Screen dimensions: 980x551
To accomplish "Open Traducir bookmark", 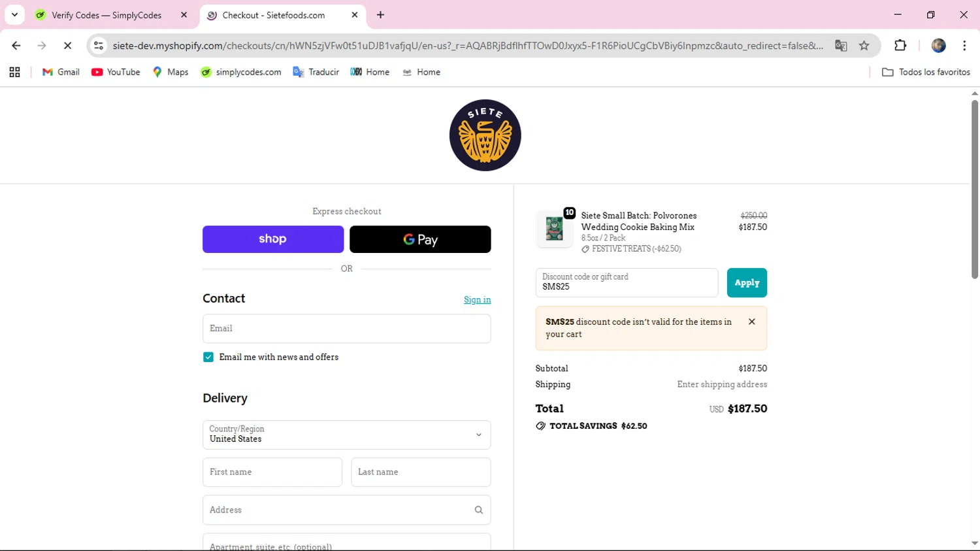I will tap(316, 72).
